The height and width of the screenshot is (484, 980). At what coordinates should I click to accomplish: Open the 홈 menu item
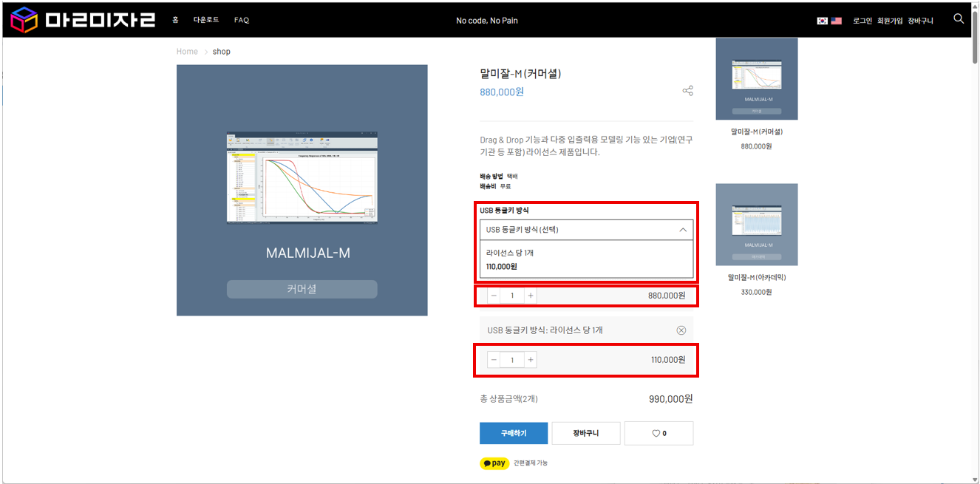click(x=175, y=20)
